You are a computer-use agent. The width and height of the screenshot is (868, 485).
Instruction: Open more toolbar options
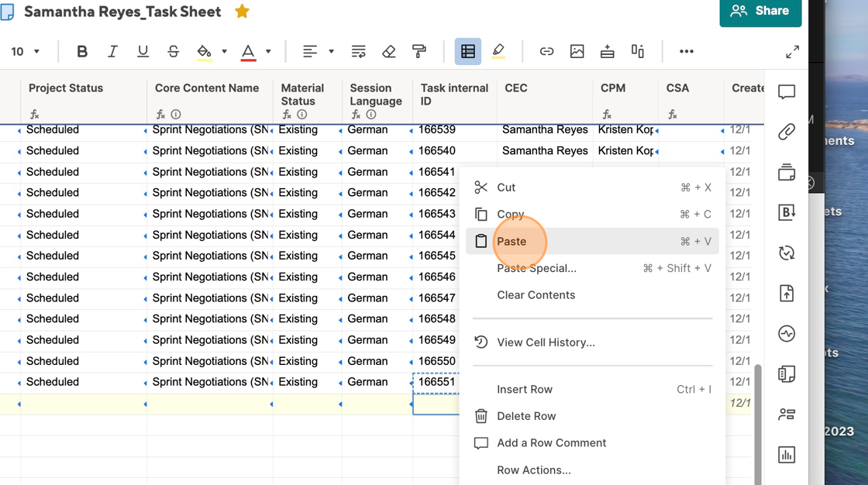click(687, 51)
